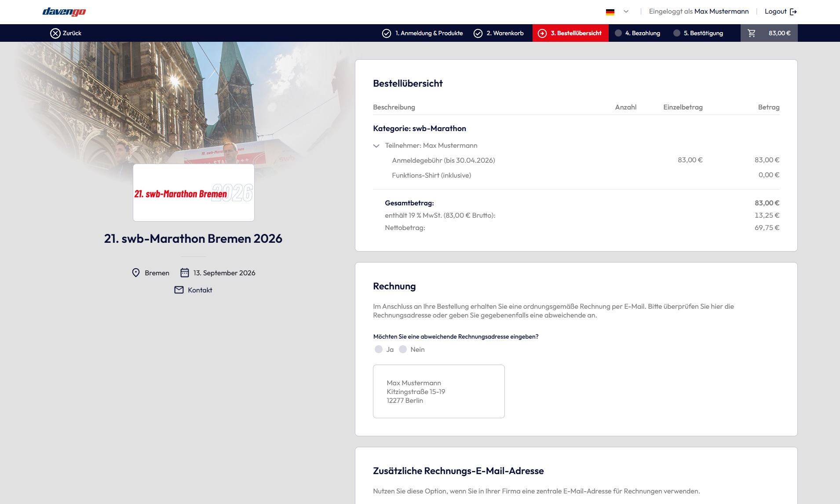Select Nein for different billing address
The width and height of the screenshot is (840, 504).
pos(403,349)
